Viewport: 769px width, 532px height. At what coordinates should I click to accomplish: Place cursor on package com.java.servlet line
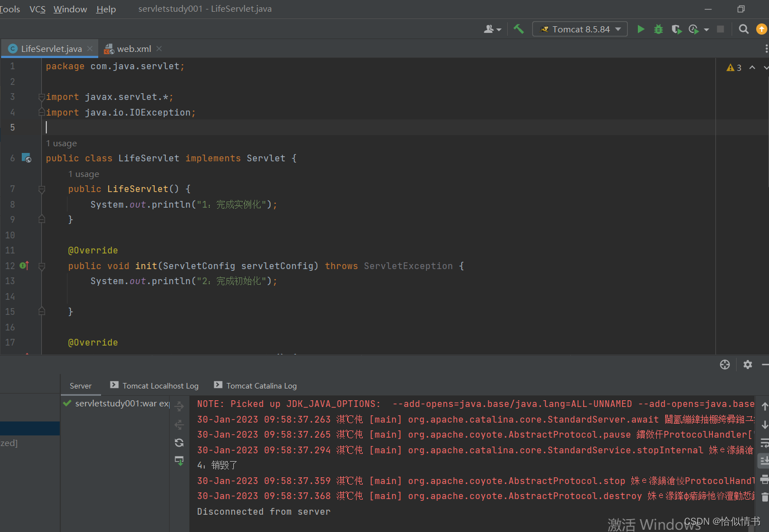[x=115, y=66]
